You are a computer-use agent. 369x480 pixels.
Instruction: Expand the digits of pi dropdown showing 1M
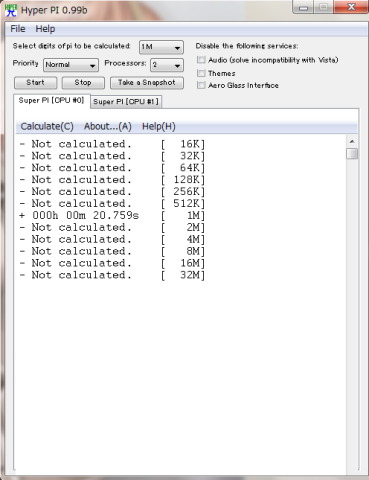[x=161, y=47]
